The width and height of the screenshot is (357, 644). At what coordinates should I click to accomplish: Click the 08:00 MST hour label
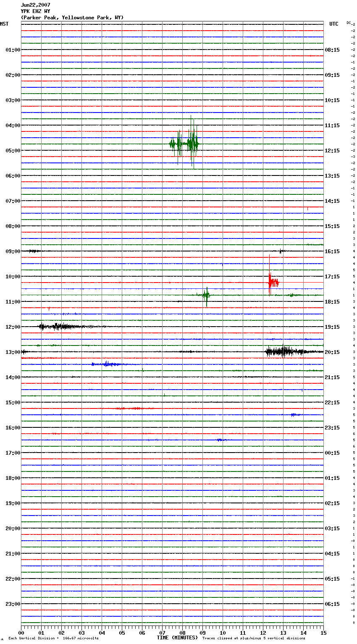(x=13, y=226)
